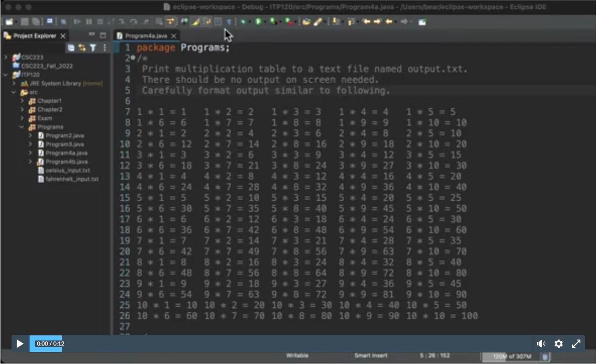Screen dimensions: 597x364
Task: Click the Open Perspective icon in toolbar
Action: coord(422,22)
